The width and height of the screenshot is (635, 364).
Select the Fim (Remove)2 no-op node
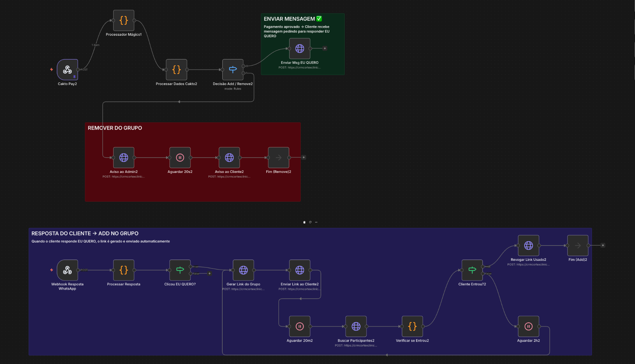[278, 158]
